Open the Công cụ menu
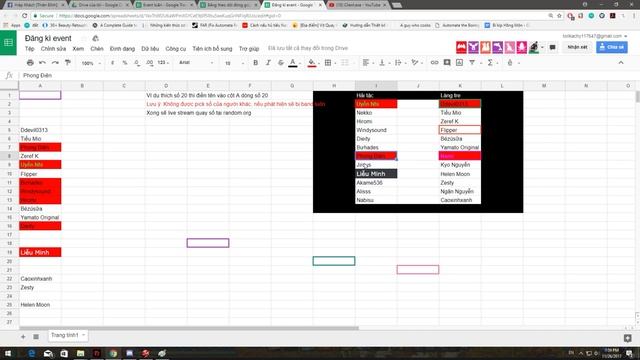 point(176,49)
